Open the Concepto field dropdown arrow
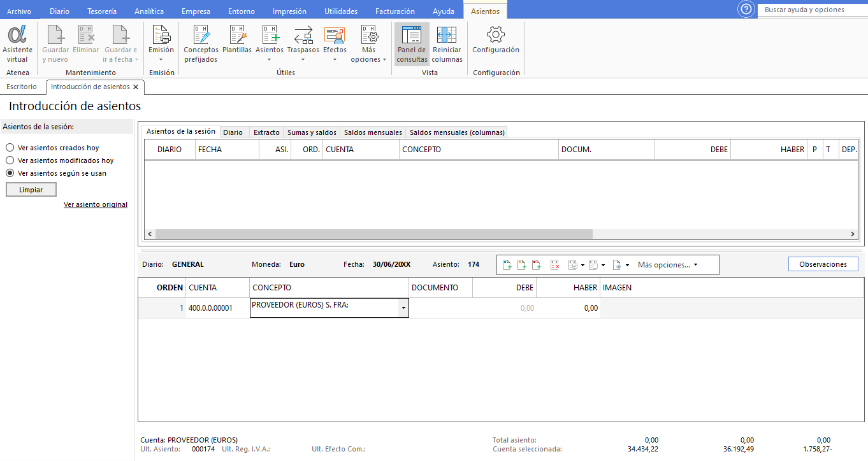 403,308
